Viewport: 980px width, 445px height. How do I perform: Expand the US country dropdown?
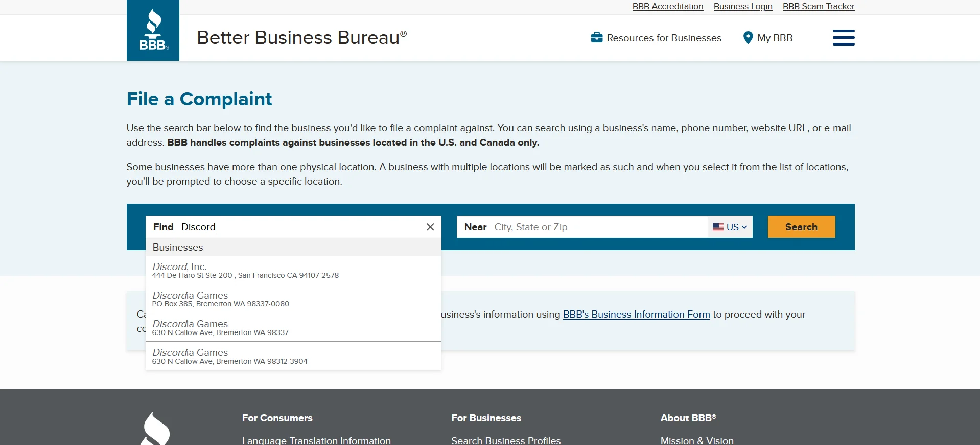tap(730, 227)
